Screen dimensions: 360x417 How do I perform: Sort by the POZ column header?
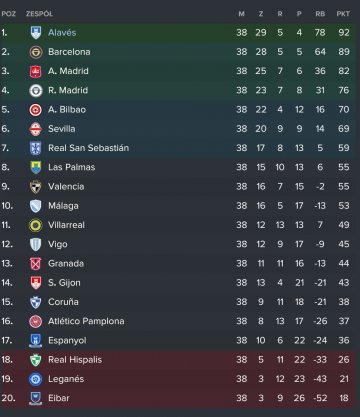coord(9,14)
